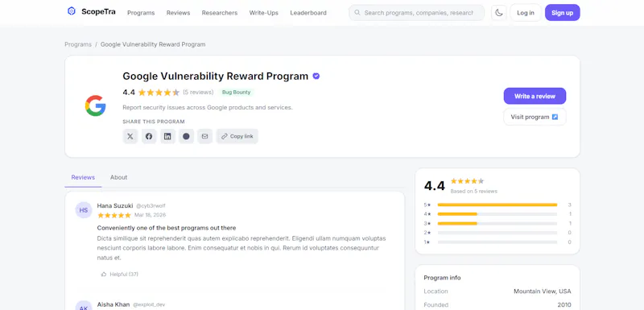Image resolution: width=644 pixels, height=310 pixels.
Task: Filter reviews by the 3-star rating bar
Action: [x=497, y=223]
